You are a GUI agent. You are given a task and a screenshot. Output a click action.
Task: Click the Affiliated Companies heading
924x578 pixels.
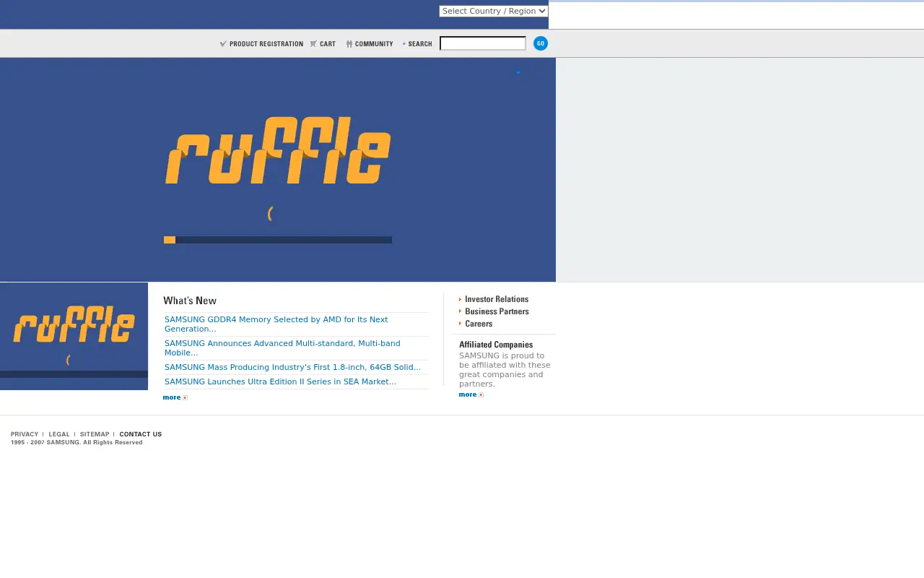(496, 345)
